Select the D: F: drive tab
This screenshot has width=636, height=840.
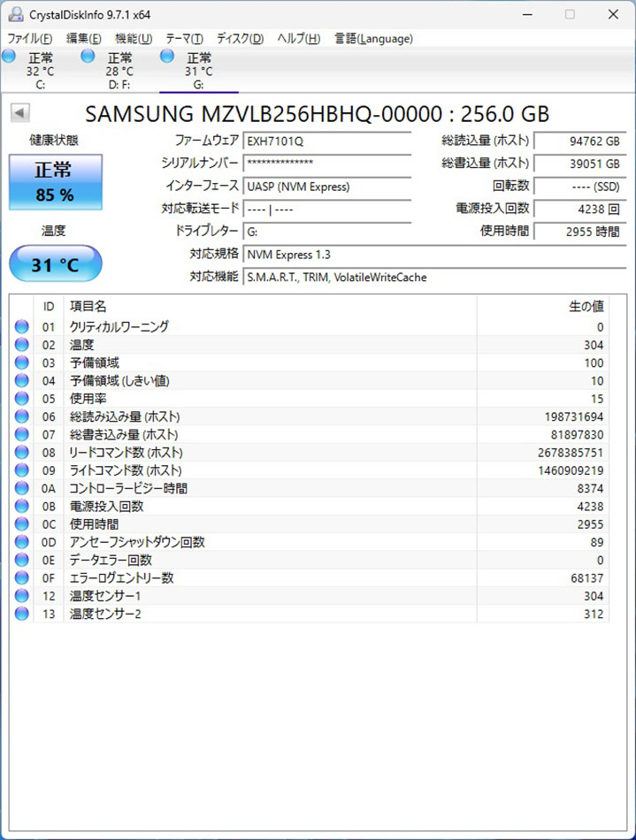[x=119, y=70]
